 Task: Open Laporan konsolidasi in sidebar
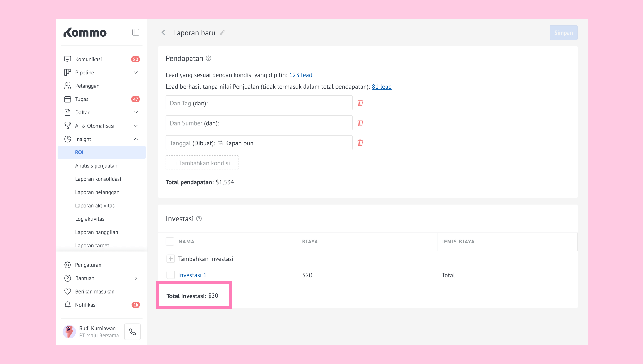click(98, 179)
